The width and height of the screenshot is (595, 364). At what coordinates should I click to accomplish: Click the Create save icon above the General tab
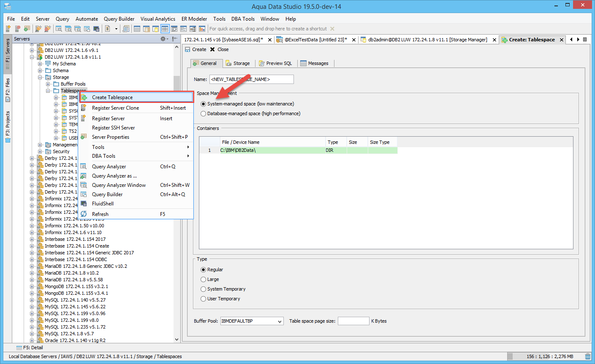coord(188,49)
